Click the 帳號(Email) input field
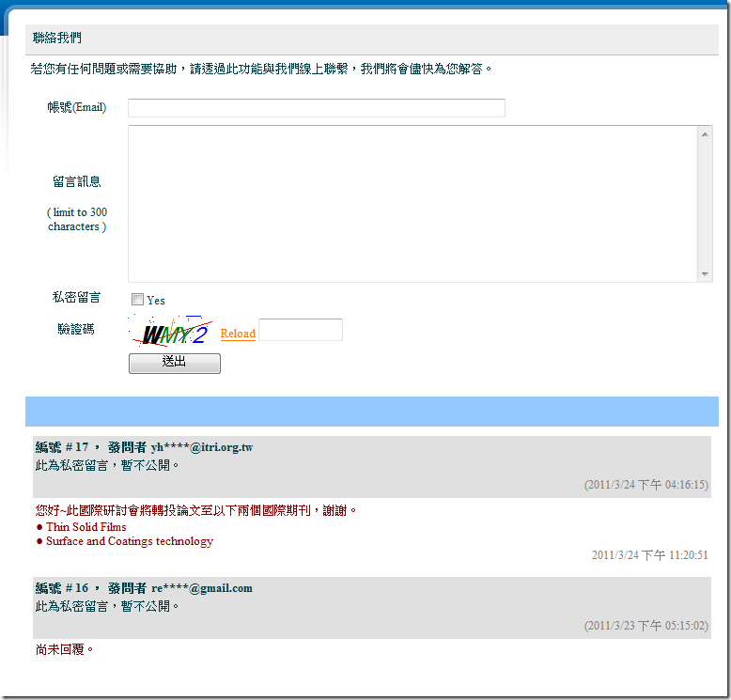This screenshot has width=731, height=700. (316, 108)
